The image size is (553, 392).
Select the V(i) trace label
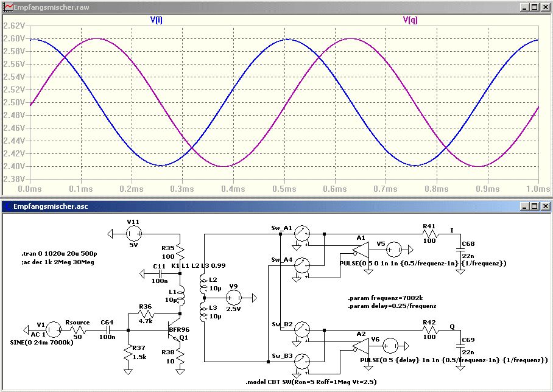point(156,19)
